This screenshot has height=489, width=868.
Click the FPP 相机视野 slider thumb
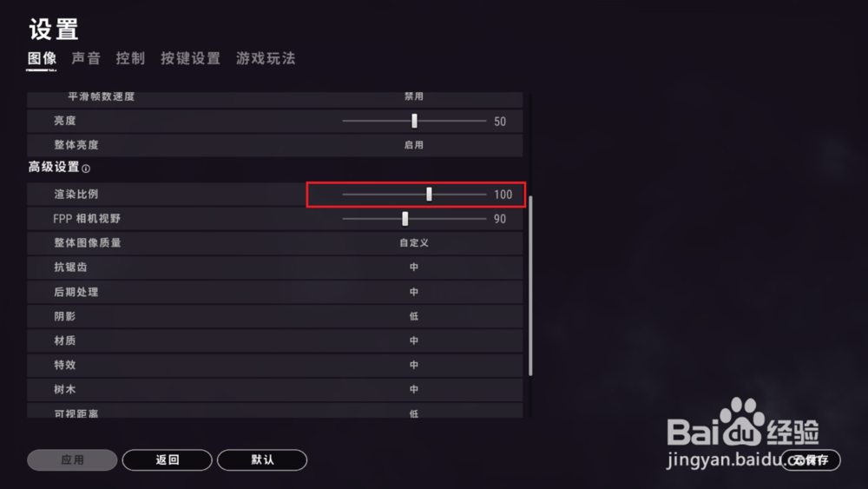405,219
